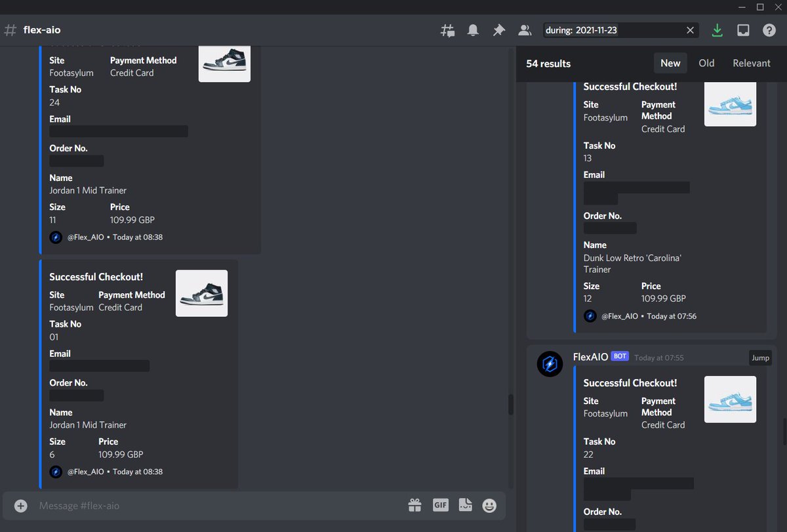Open the Inbox icon

743,30
